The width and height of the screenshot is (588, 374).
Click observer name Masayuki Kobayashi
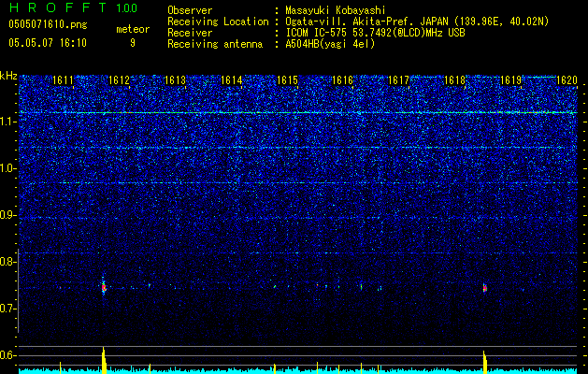335,10
